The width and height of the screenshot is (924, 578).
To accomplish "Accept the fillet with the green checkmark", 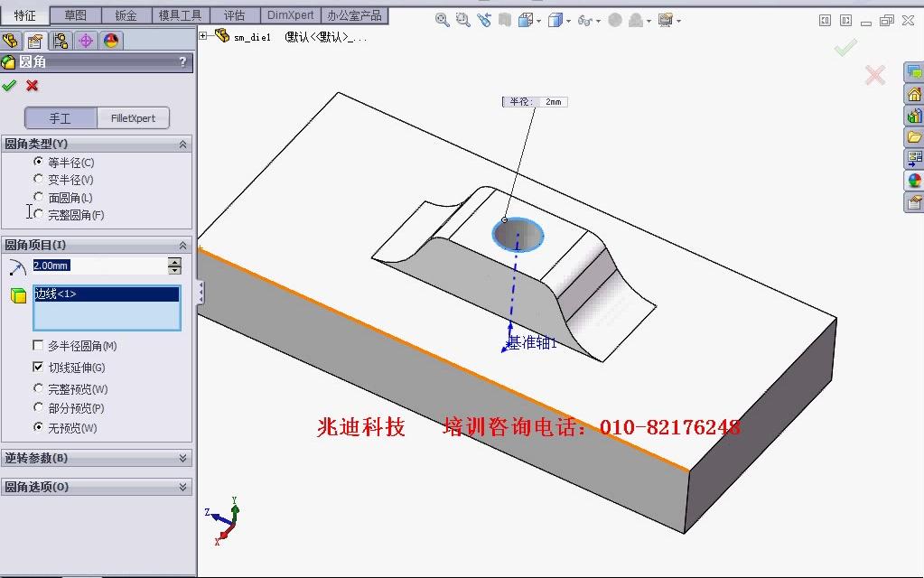I will [10, 86].
